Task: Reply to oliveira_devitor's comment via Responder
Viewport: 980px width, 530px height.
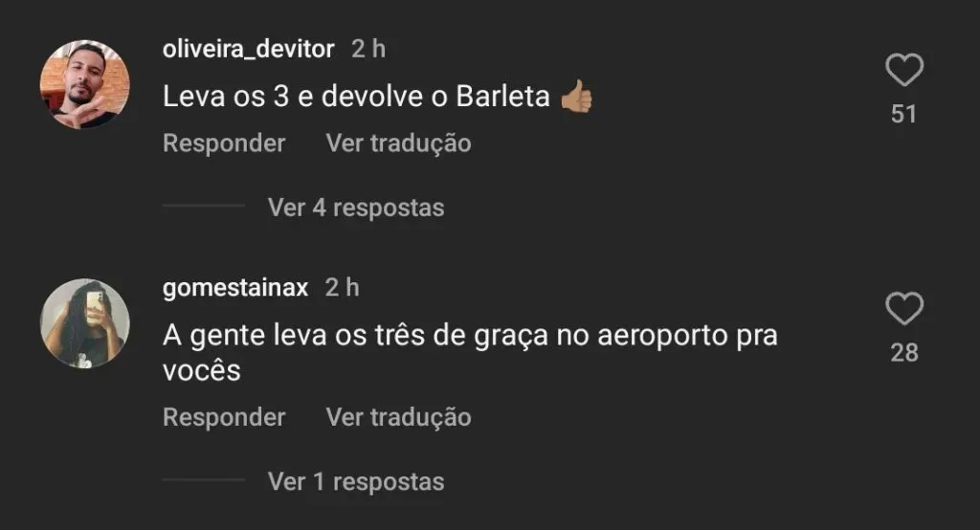Action: click(x=224, y=144)
